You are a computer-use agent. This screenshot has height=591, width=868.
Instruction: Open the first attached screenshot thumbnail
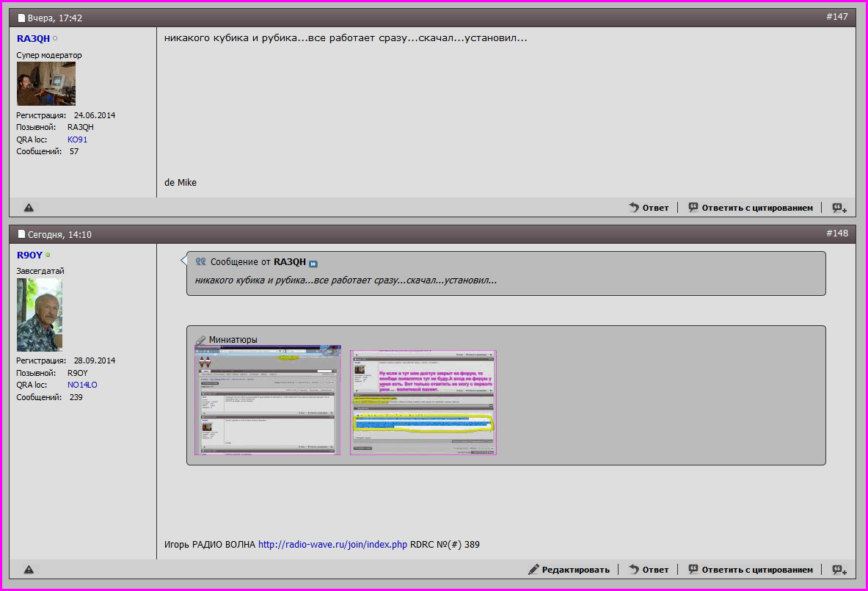click(x=268, y=400)
